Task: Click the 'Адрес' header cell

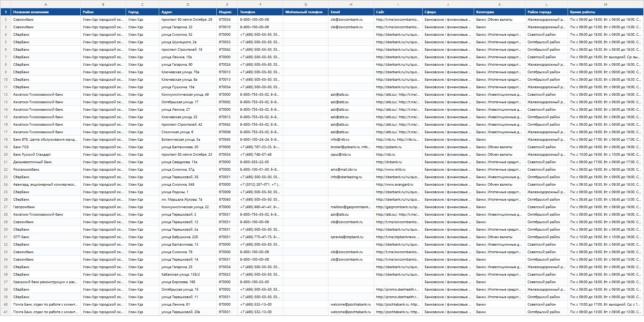Action: [188, 12]
